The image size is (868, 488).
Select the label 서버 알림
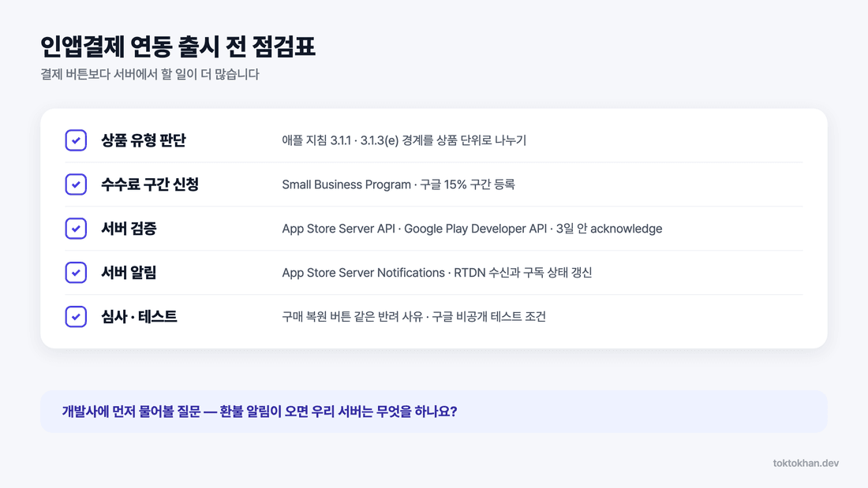[129, 272]
